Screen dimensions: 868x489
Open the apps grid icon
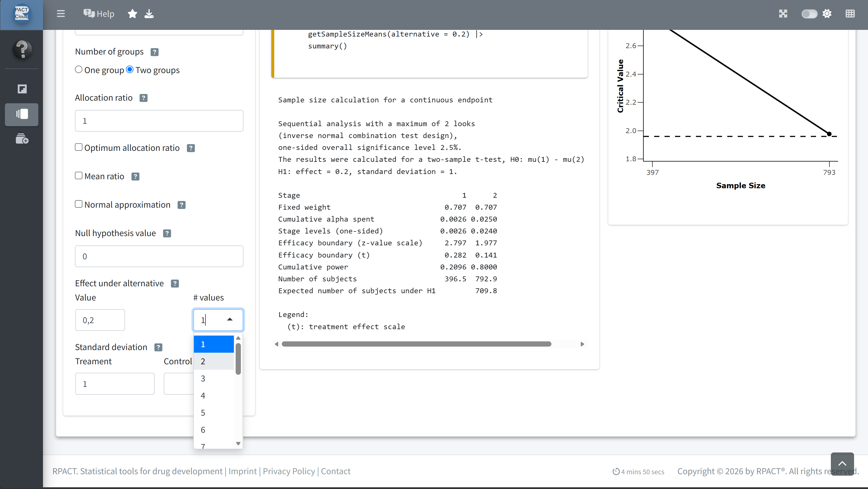(850, 13)
